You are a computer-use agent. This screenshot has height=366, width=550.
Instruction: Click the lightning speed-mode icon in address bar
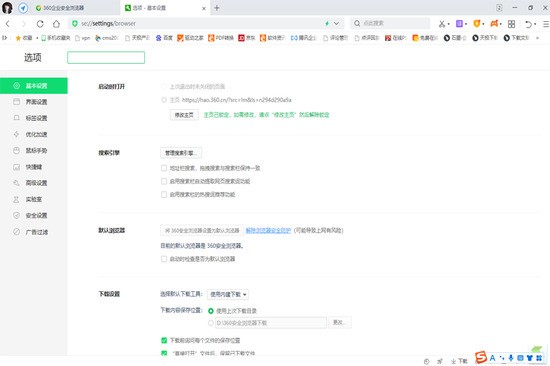pyautogui.click(x=327, y=24)
